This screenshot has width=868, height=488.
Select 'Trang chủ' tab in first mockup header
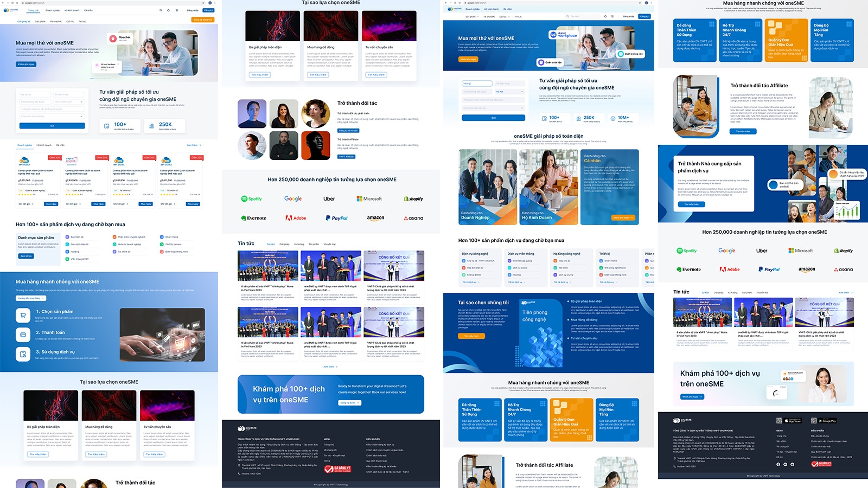coord(33,10)
